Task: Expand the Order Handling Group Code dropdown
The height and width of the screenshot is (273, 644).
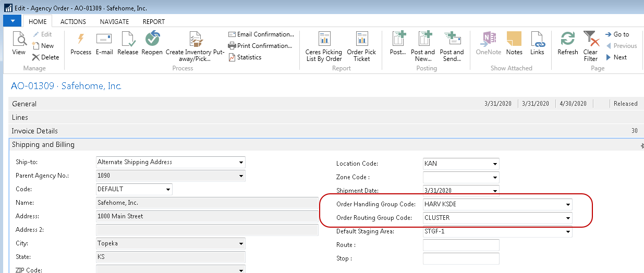Action: (x=568, y=205)
